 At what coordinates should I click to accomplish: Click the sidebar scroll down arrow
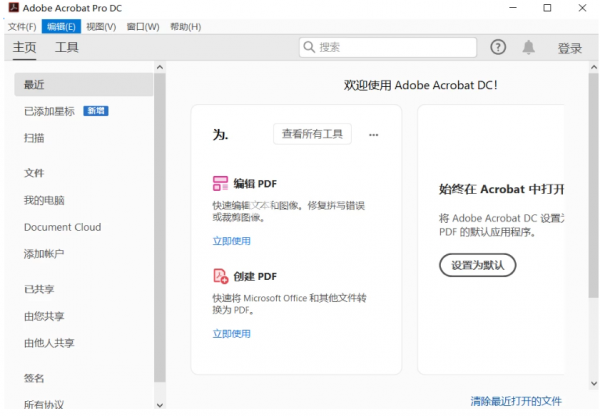coord(160,405)
